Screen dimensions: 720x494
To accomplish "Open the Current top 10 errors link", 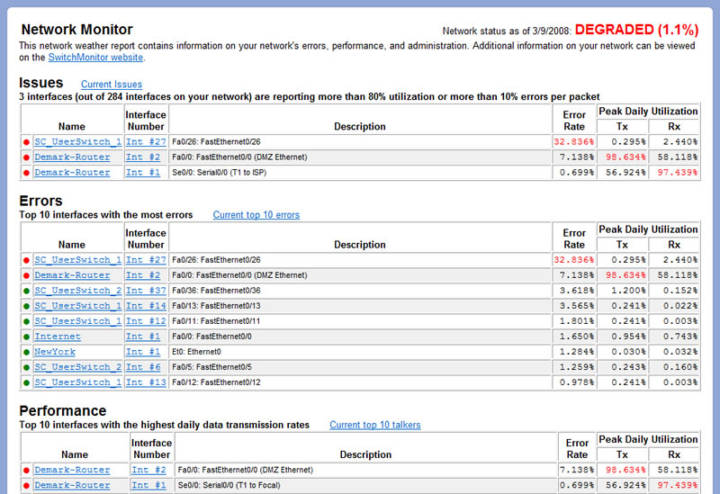I will tap(256, 215).
